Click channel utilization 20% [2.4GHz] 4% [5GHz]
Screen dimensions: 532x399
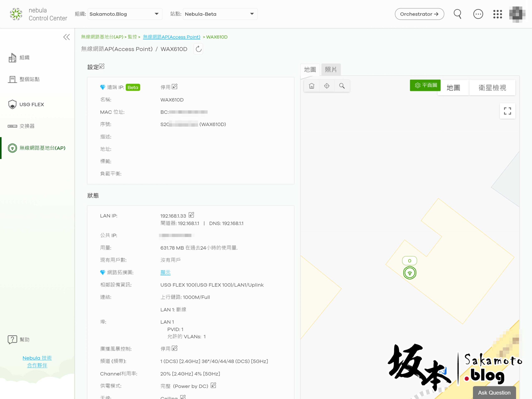click(190, 374)
